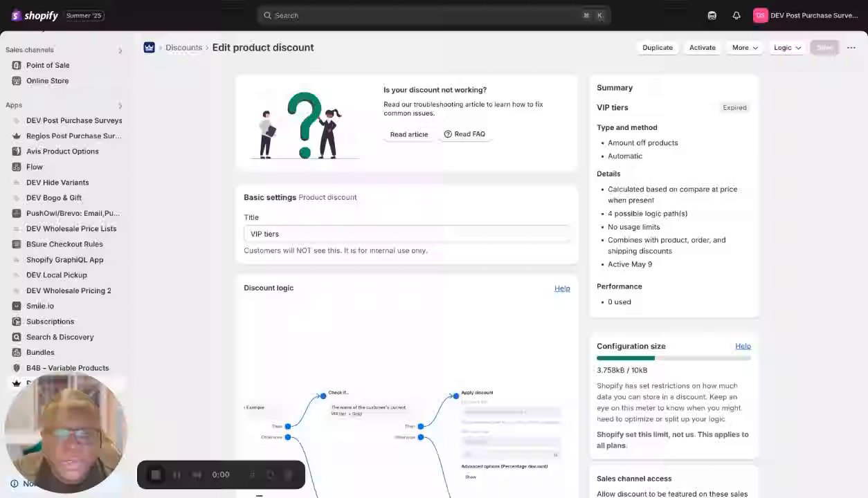The width and height of the screenshot is (868, 498).
Task: Click the Shopify GraphiQL App icon
Action: coord(17,259)
